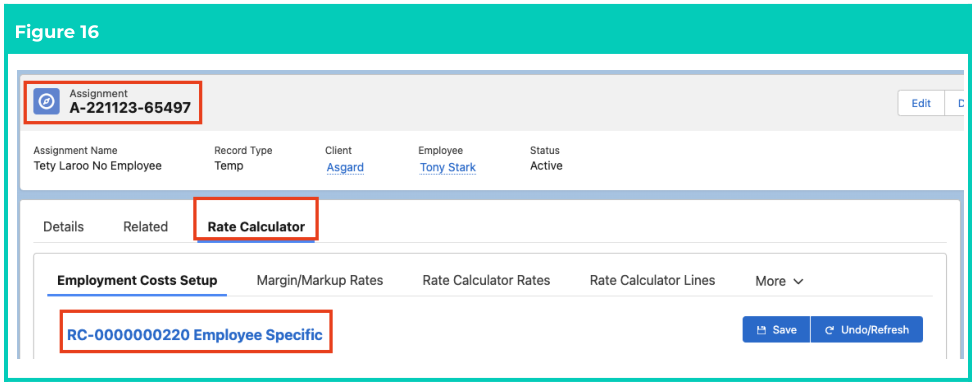Open the Asgard client link
Image resolution: width=976 pixels, height=386 pixels.
pos(345,167)
